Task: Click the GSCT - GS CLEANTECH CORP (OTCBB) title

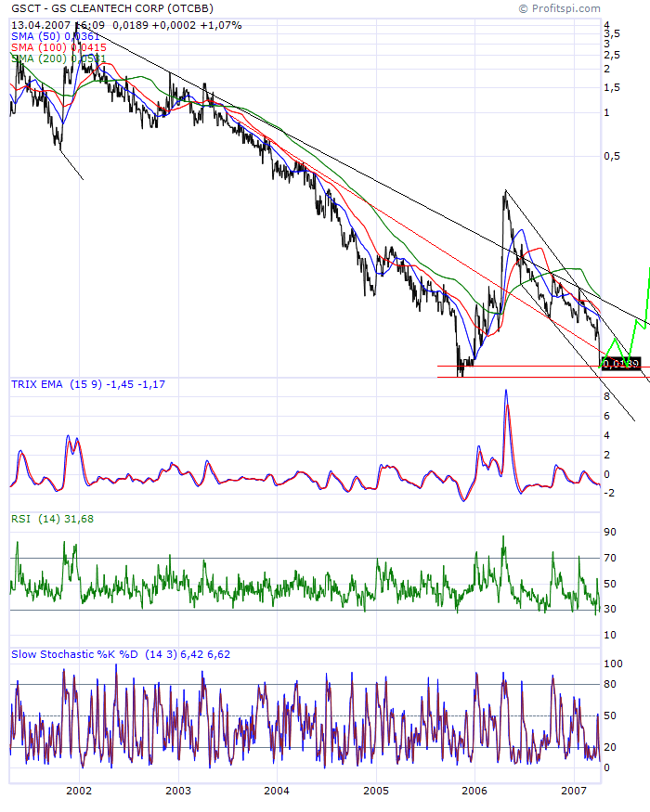Action: tap(112, 8)
